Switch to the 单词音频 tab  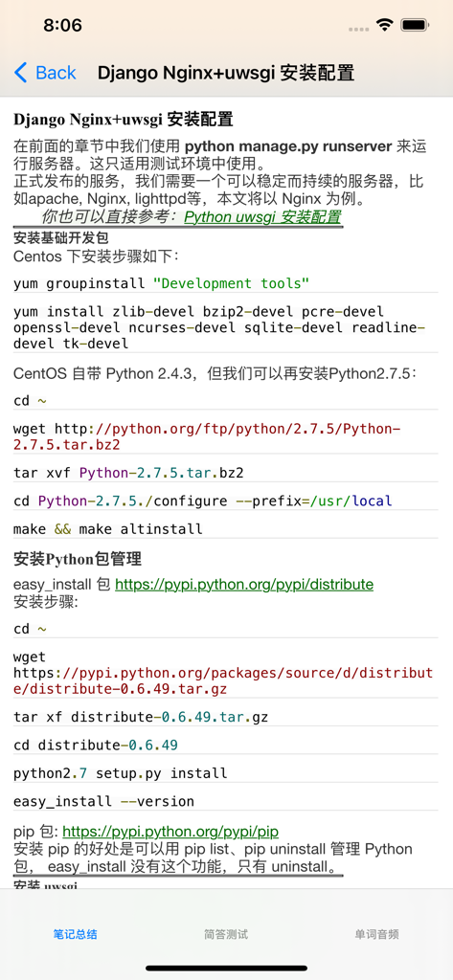click(x=376, y=934)
